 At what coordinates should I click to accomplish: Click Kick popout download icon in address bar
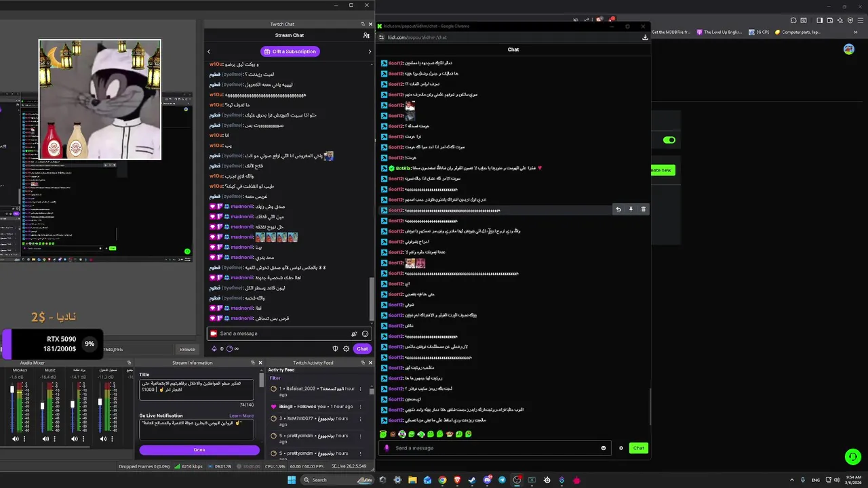[645, 37]
